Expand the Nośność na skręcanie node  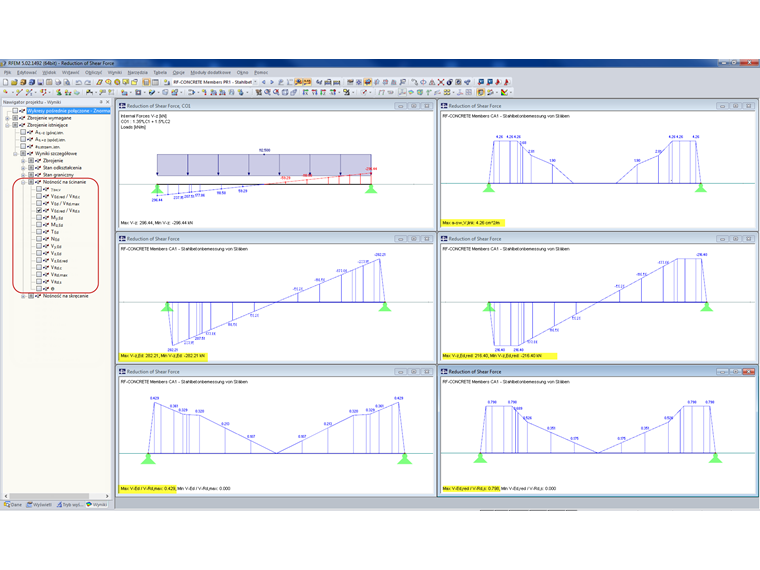tap(23, 296)
